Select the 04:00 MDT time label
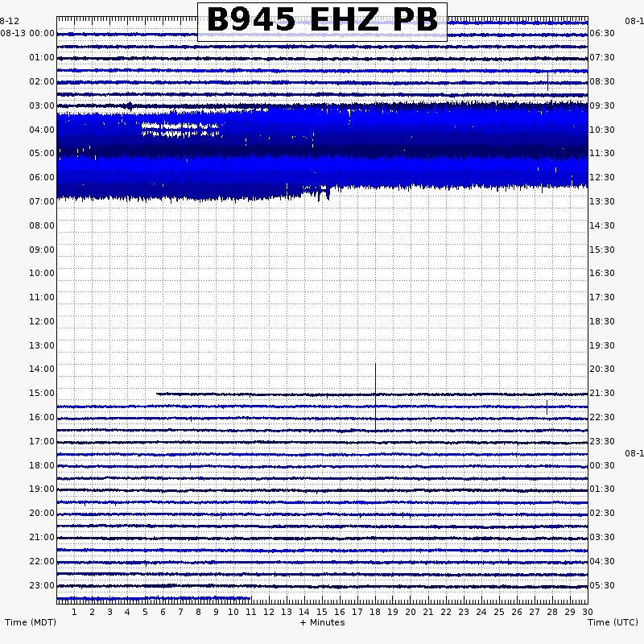The width and height of the screenshot is (644, 644). click(42, 130)
